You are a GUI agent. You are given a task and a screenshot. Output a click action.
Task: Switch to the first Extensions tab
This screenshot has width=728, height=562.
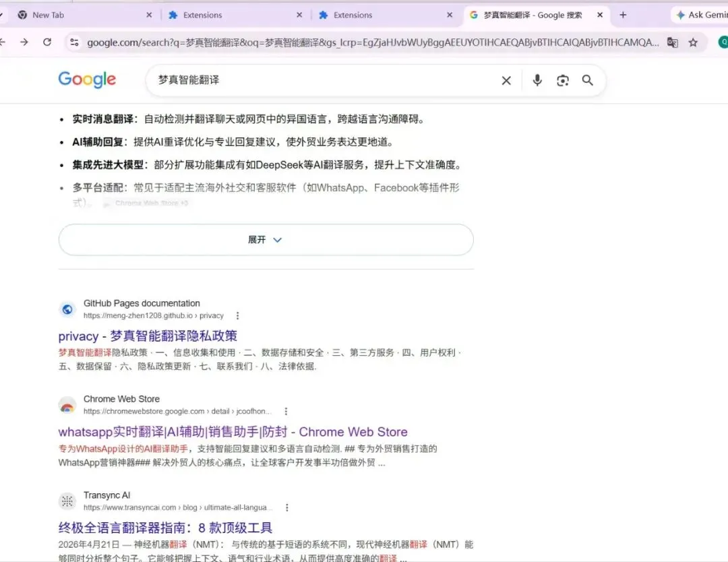click(235, 15)
